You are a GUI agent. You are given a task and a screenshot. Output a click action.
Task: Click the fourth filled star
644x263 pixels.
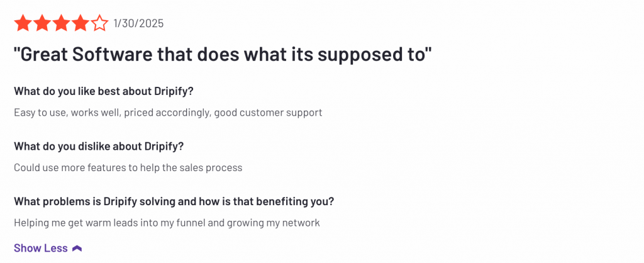[80, 23]
